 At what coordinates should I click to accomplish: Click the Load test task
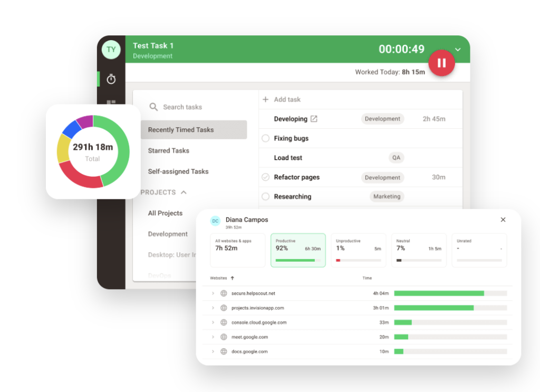point(288,158)
